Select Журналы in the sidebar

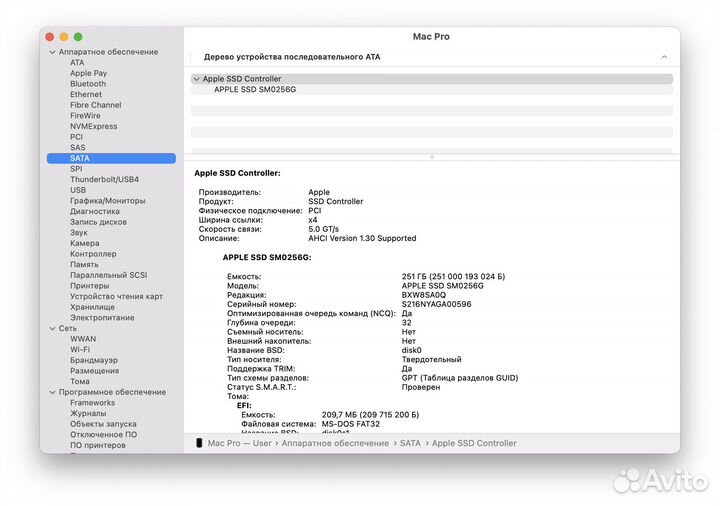point(88,413)
